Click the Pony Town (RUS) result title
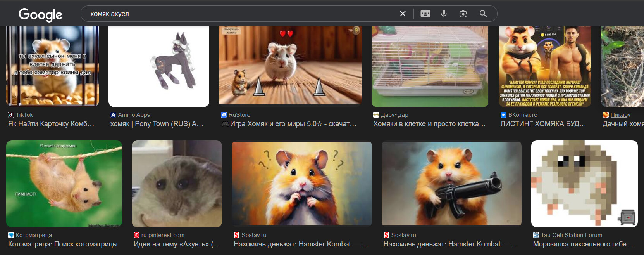 (x=157, y=124)
